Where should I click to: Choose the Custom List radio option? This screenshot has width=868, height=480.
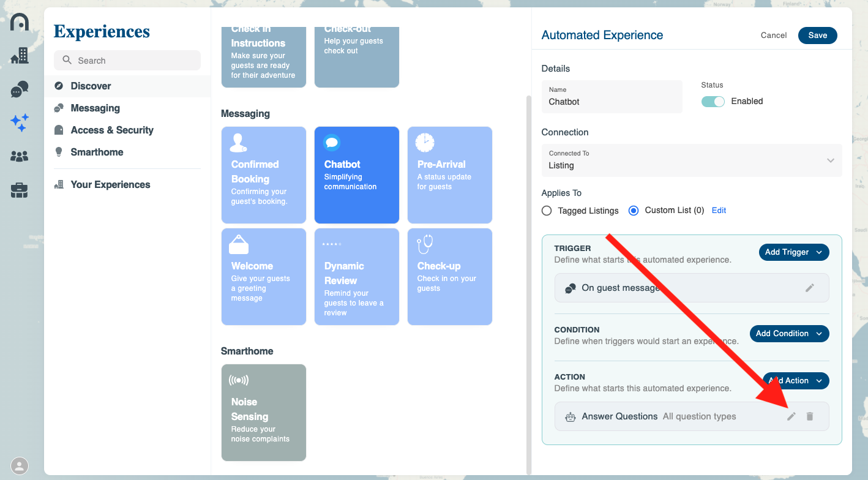(634, 211)
